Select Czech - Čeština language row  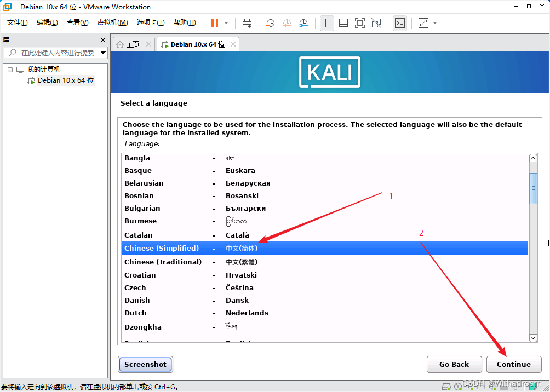tap(324, 288)
